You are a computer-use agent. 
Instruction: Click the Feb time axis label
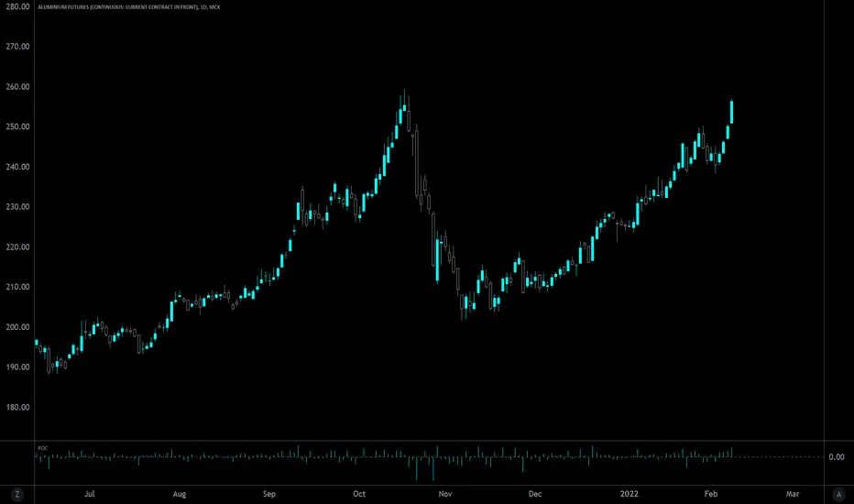[711, 494]
